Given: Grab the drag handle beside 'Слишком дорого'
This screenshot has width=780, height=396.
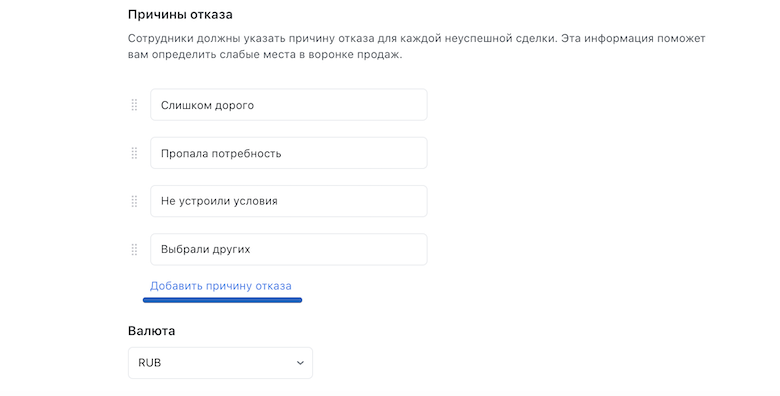Looking at the screenshot, I should point(134,105).
